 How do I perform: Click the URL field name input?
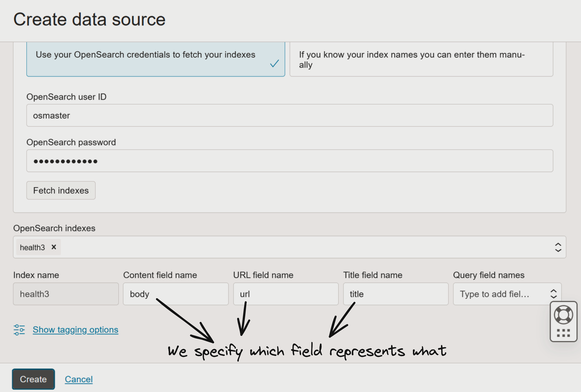tap(286, 294)
